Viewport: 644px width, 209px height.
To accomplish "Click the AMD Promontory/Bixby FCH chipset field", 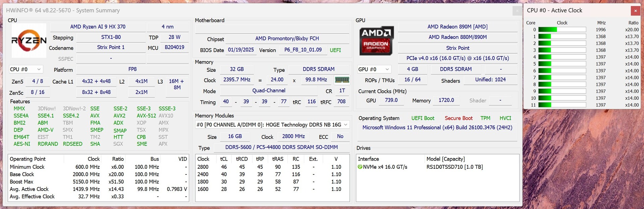I will point(287,39).
